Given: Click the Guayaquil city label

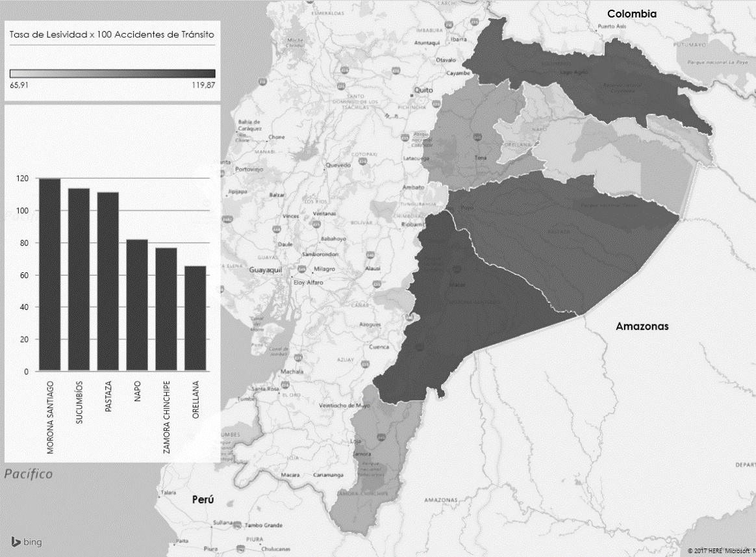Looking at the screenshot, I should point(267,269).
